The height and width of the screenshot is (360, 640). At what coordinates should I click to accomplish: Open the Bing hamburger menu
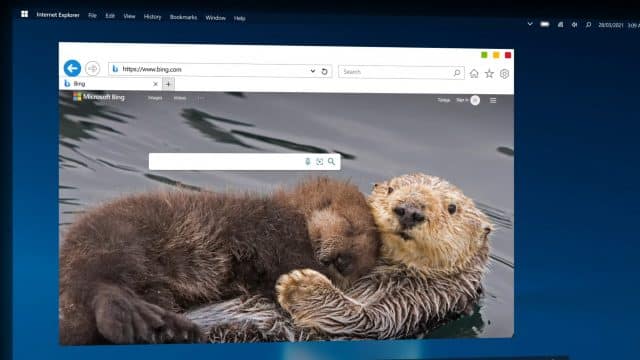[493, 100]
